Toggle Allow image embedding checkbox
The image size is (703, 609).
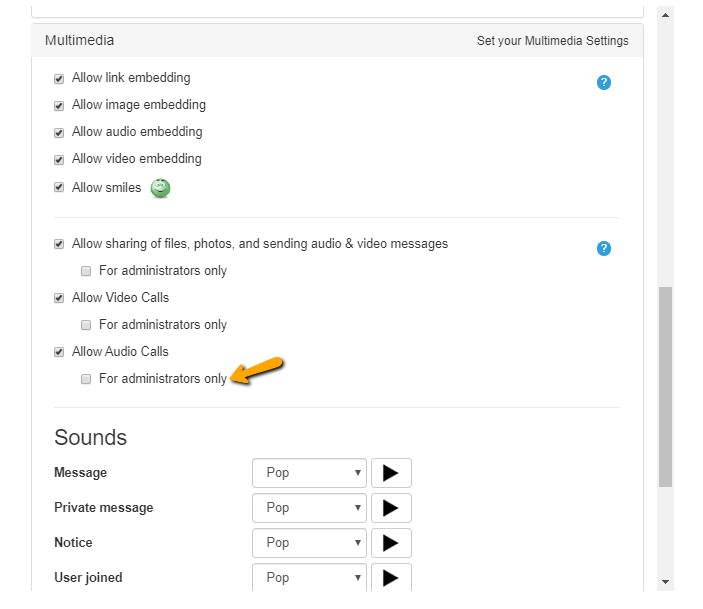(x=59, y=106)
